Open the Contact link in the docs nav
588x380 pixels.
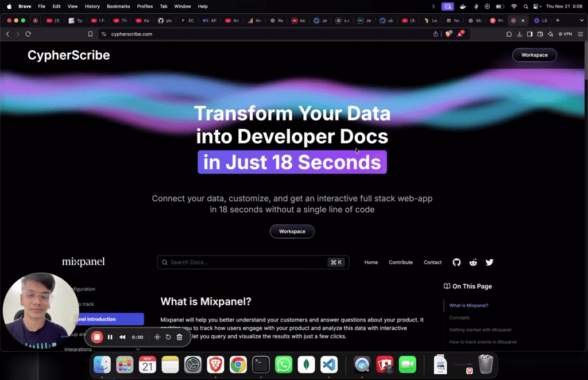click(x=432, y=262)
